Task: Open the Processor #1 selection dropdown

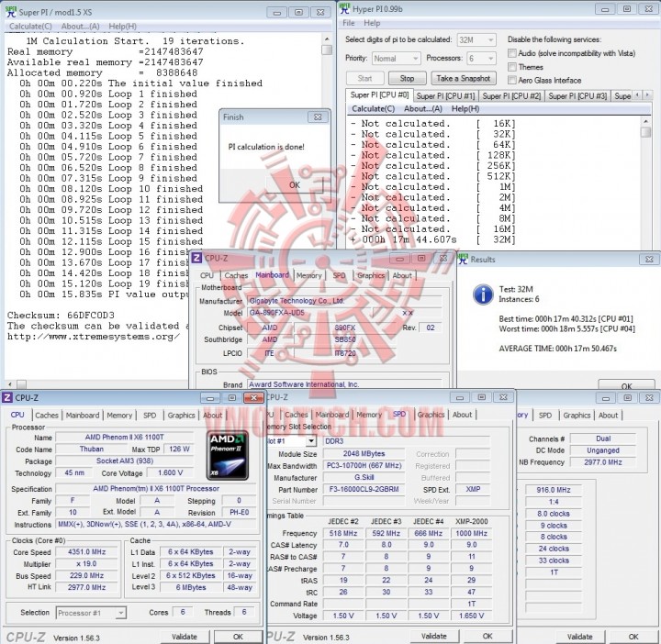Action: 91,613
